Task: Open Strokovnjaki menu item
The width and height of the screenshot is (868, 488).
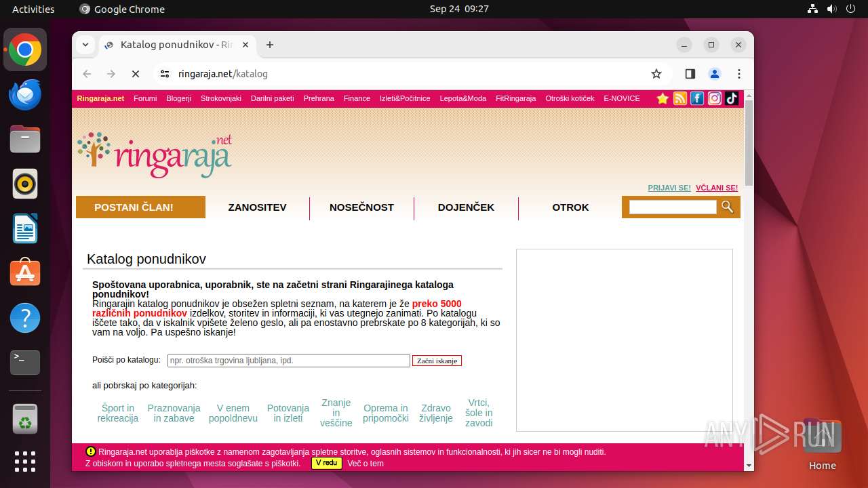Action: [x=221, y=98]
